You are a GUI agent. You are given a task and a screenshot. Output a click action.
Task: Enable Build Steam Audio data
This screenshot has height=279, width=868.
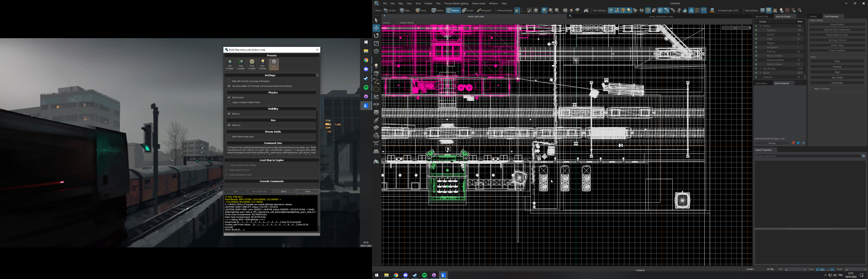229,136
